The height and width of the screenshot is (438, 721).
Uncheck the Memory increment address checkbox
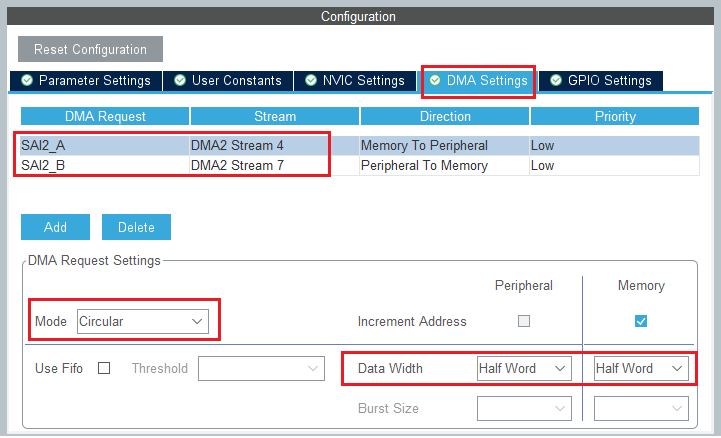click(x=641, y=321)
